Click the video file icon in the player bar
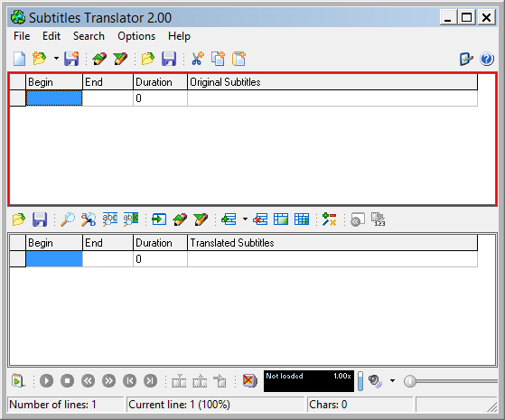The width and height of the screenshot is (505, 420). pyautogui.click(x=18, y=381)
